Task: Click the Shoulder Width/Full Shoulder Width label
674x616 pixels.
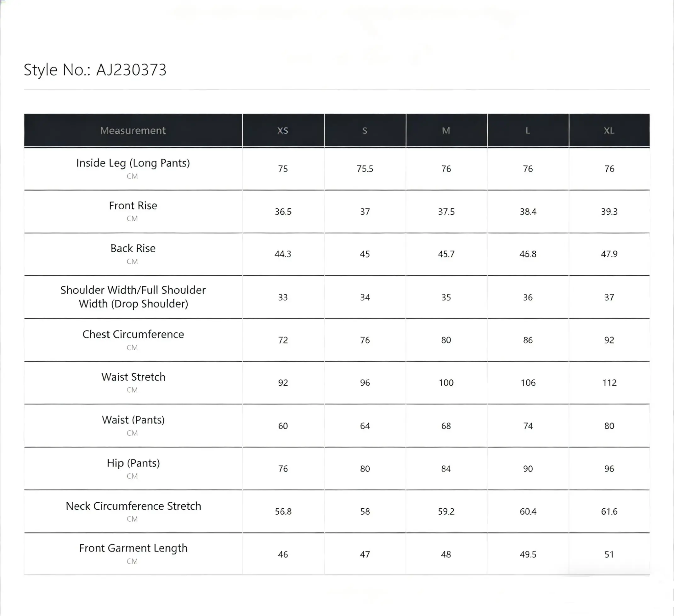Action: click(x=133, y=297)
